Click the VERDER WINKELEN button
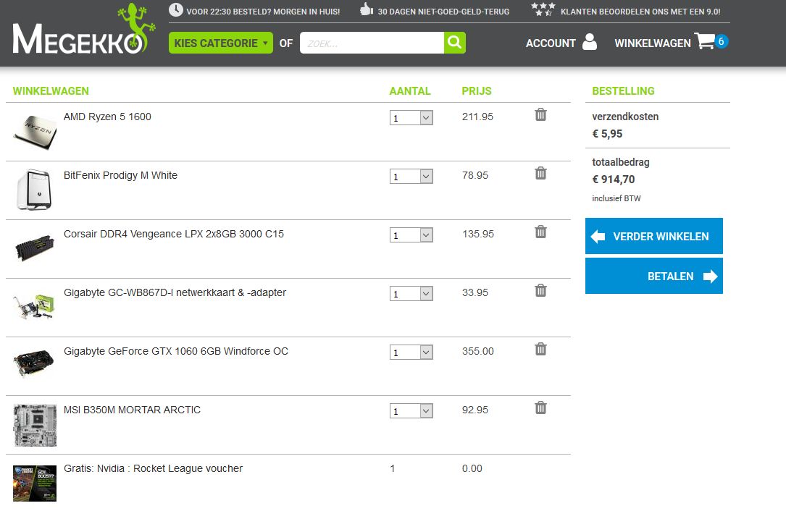786x532 pixels. click(x=653, y=236)
